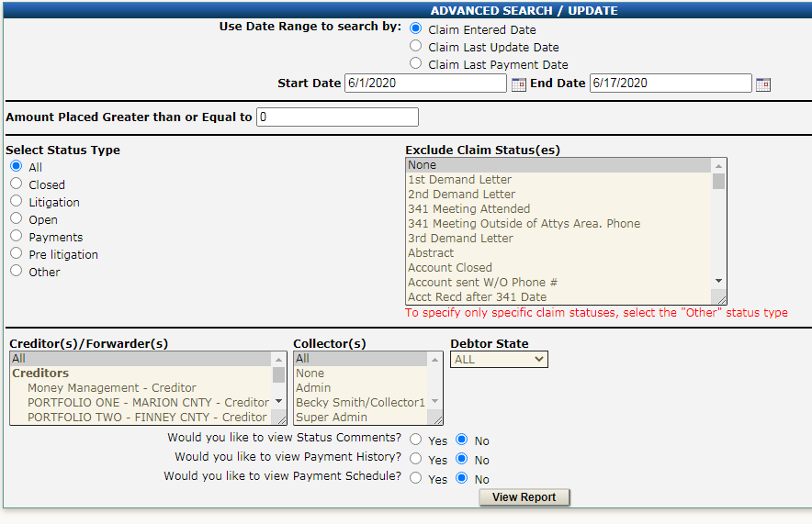
Task: Select None in the Collector(s) list
Action: [x=361, y=373]
